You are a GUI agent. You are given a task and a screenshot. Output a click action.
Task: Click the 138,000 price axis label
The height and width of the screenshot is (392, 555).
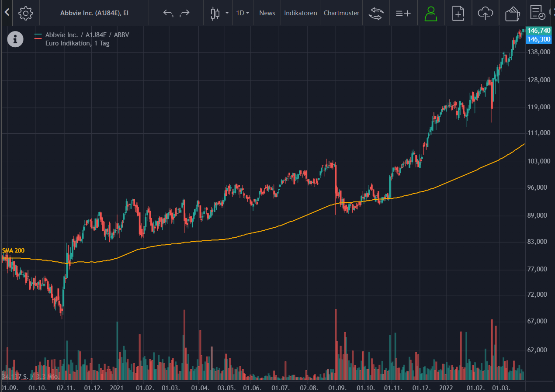click(539, 52)
